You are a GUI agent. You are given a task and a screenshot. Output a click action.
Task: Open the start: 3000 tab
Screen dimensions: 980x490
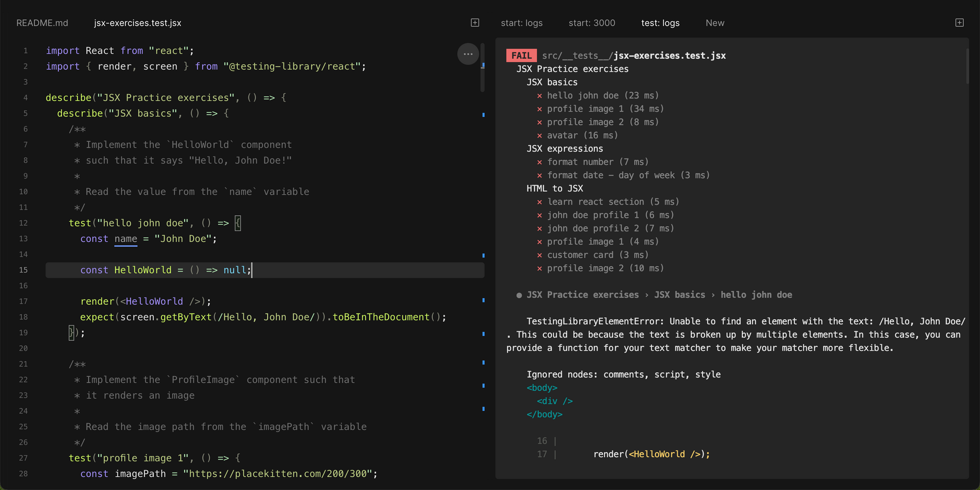point(592,23)
